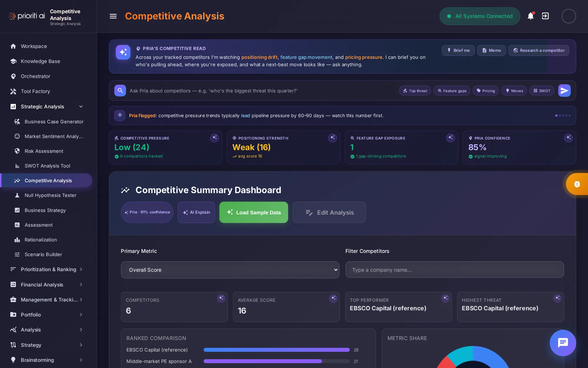Open the chat bubble floating button
Image resolution: width=588 pixels, height=368 pixels.
[x=563, y=343]
